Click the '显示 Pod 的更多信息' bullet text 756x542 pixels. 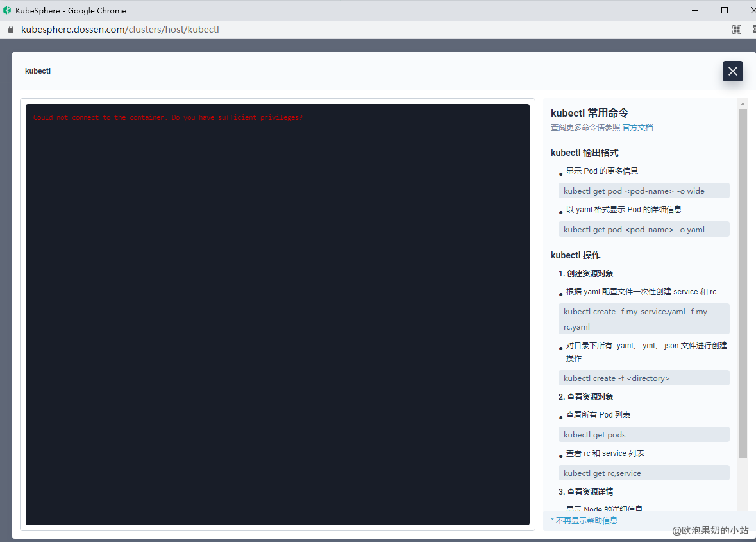(x=601, y=171)
